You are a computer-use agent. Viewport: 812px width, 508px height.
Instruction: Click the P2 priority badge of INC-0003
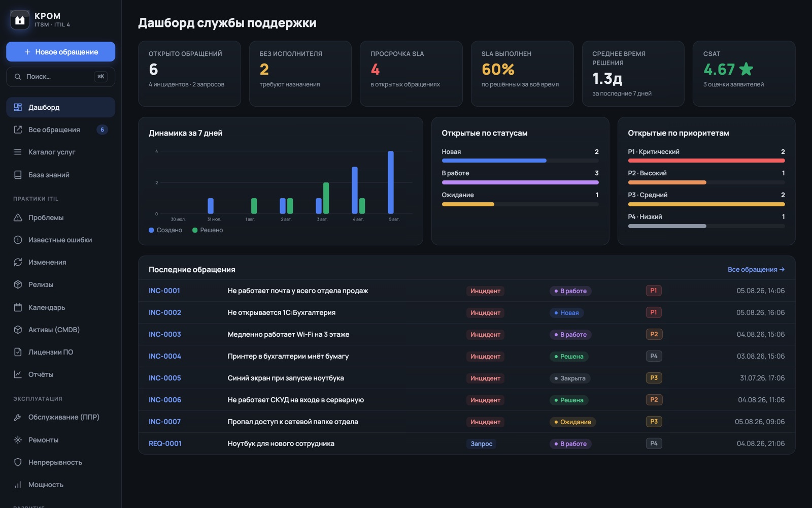tap(654, 334)
